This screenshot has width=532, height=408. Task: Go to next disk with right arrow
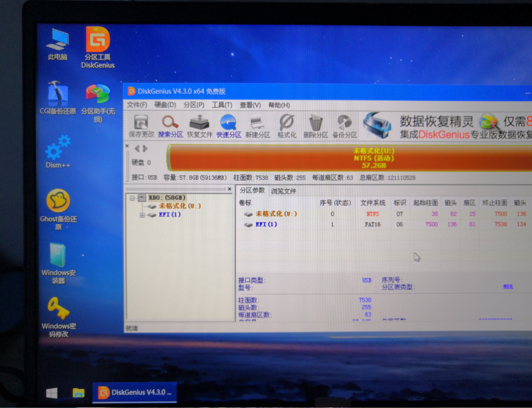click(x=145, y=148)
